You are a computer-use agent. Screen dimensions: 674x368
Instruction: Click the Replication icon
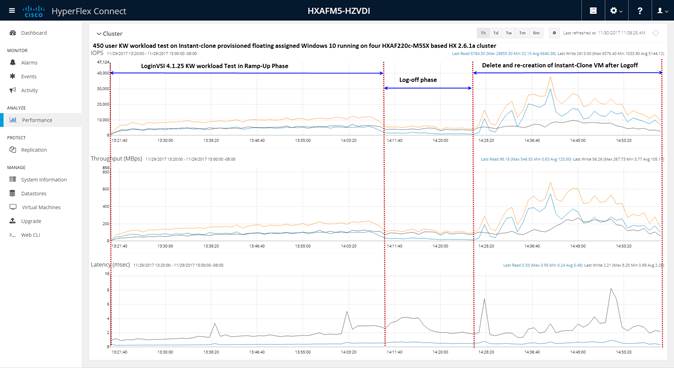(12, 150)
